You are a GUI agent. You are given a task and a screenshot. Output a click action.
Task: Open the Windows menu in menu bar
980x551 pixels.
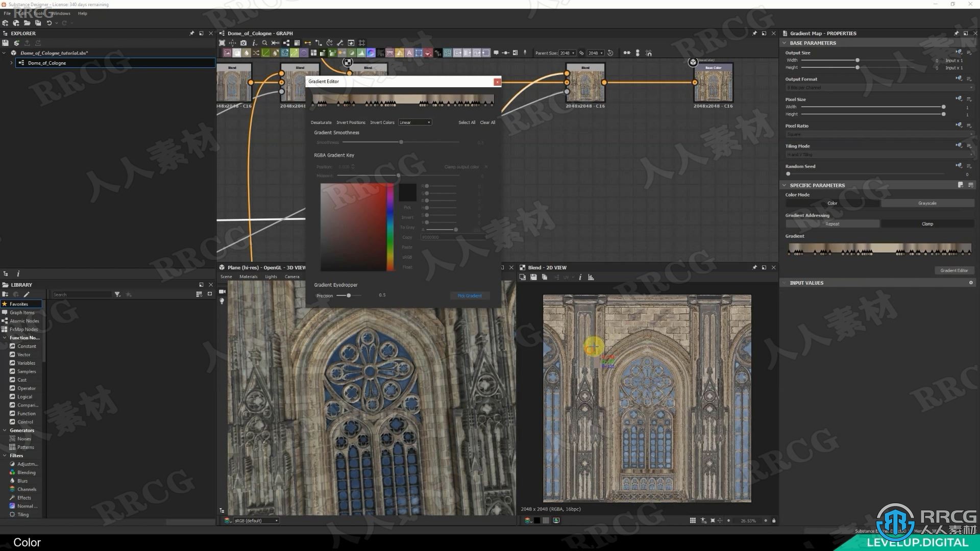[x=61, y=13]
